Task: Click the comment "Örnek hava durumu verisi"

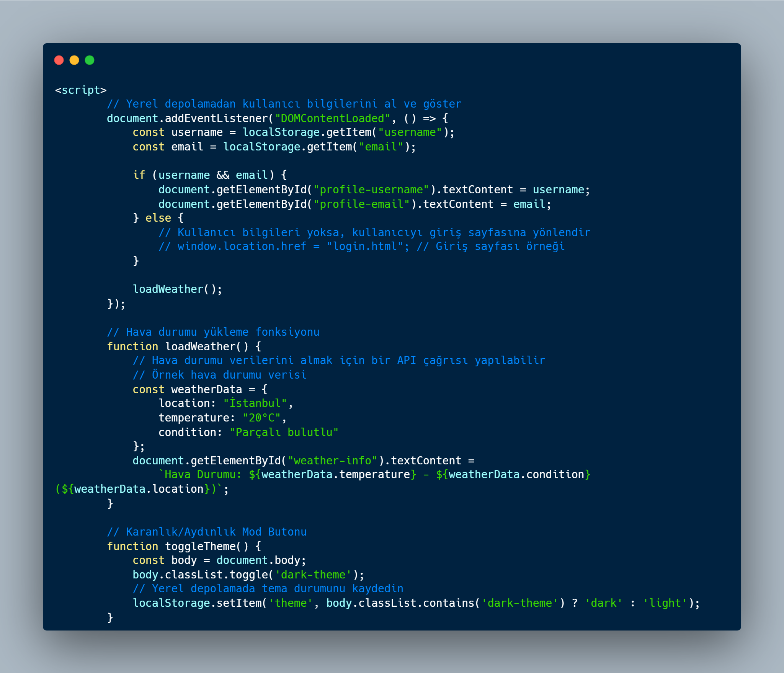Action: point(219,375)
